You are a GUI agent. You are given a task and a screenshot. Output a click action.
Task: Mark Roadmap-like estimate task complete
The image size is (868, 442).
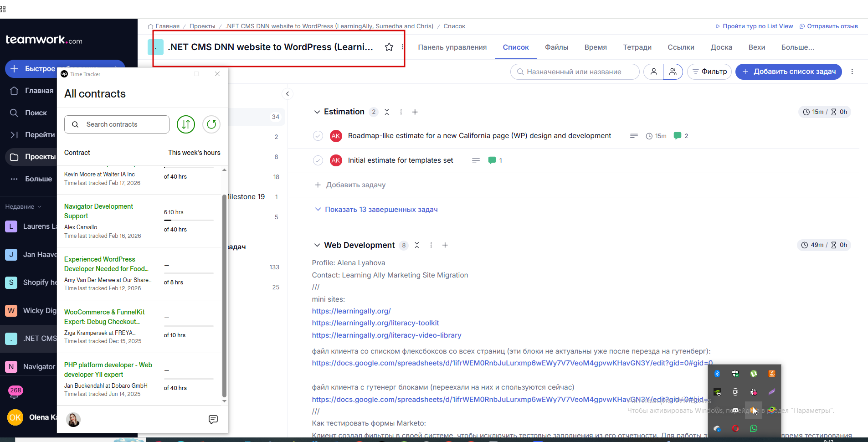[x=318, y=136]
